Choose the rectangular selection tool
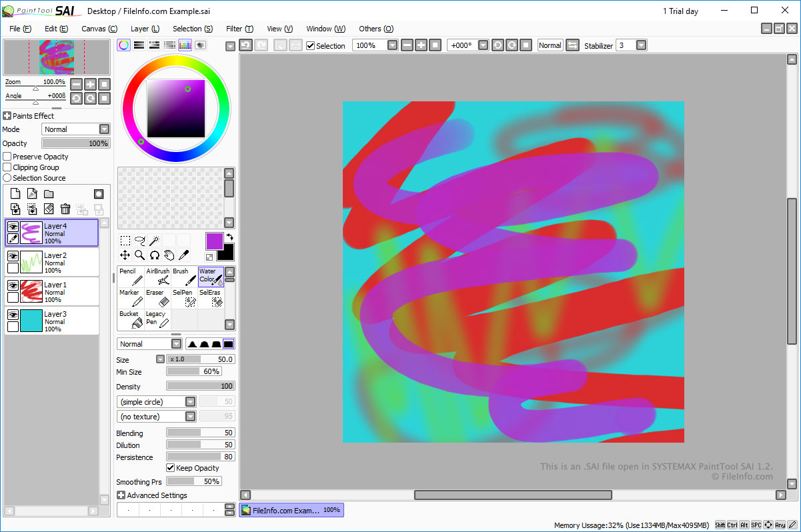Screen dimensions: 801x532 [125, 241]
